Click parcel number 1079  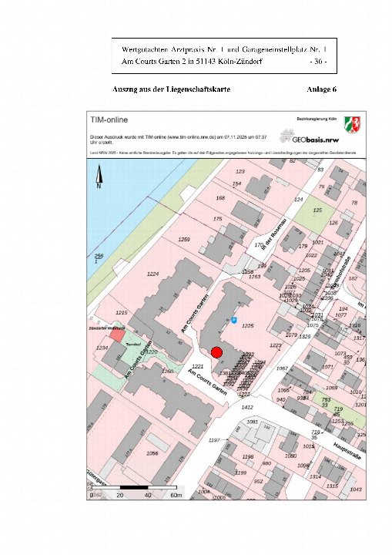coord(291,335)
